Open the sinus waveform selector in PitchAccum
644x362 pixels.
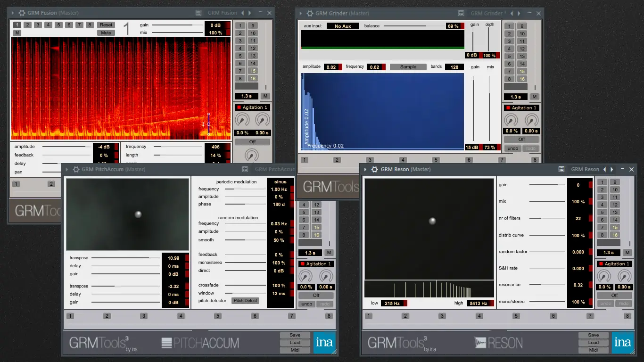[x=280, y=181]
